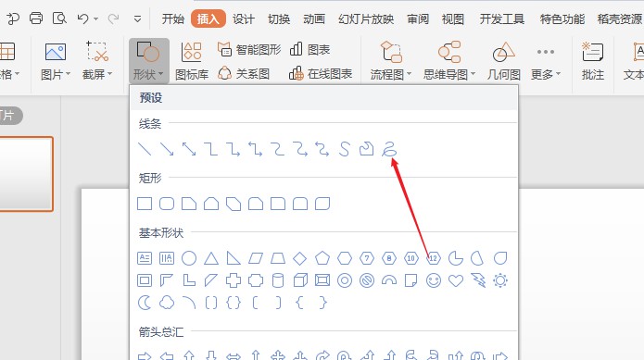This screenshot has width=644, height=360.
Task: Open the 图标库 icon library
Action: tap(192, 61)
